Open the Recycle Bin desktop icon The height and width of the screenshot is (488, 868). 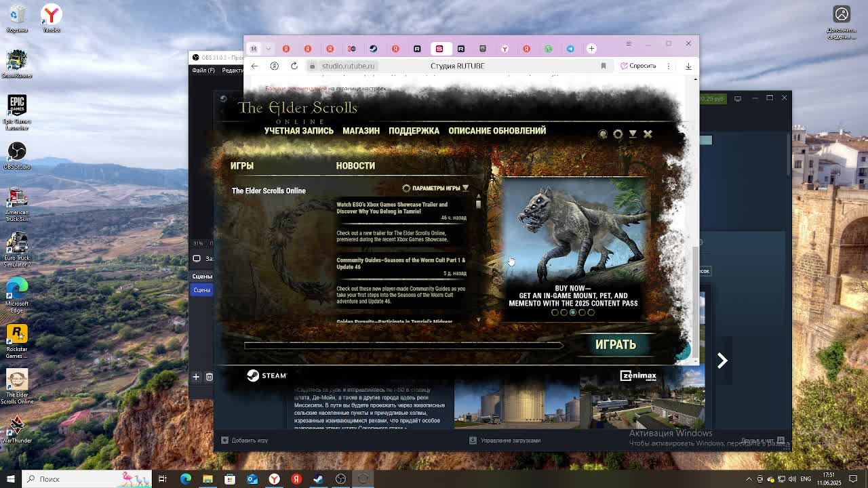pos(17,19)
